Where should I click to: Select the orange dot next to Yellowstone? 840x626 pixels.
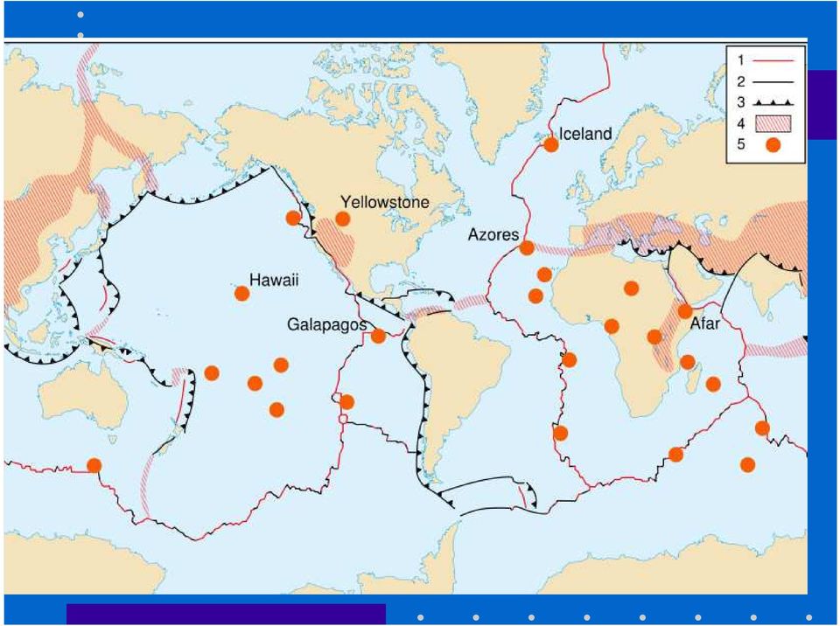click(342, 219)
